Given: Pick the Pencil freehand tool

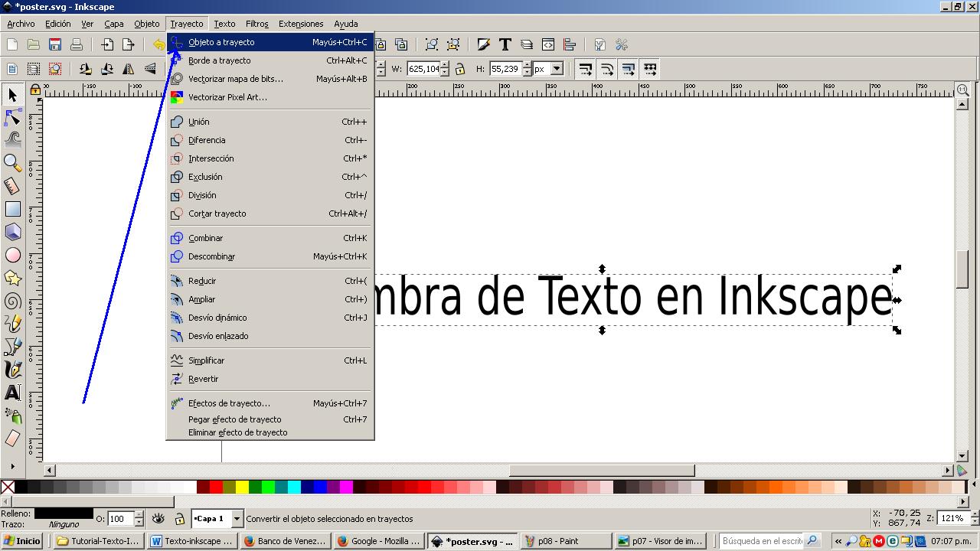Looking at the screenshot, I should (12, 324).
